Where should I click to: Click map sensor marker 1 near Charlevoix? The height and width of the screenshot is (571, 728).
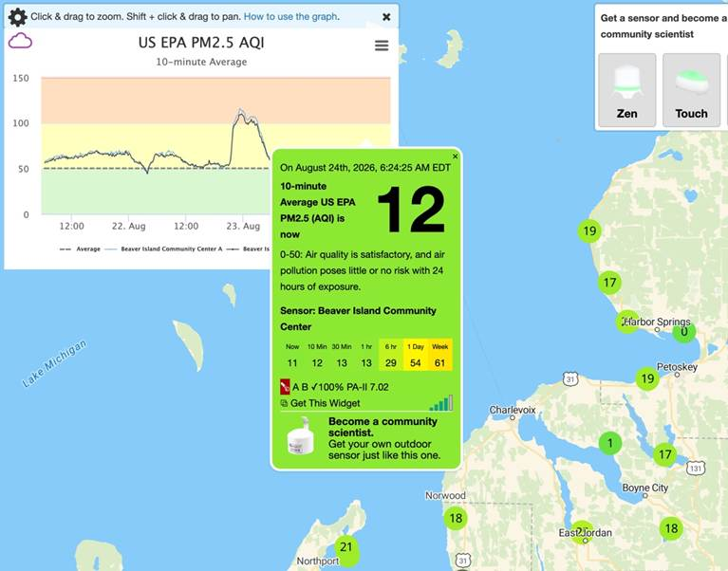(610, 444)
